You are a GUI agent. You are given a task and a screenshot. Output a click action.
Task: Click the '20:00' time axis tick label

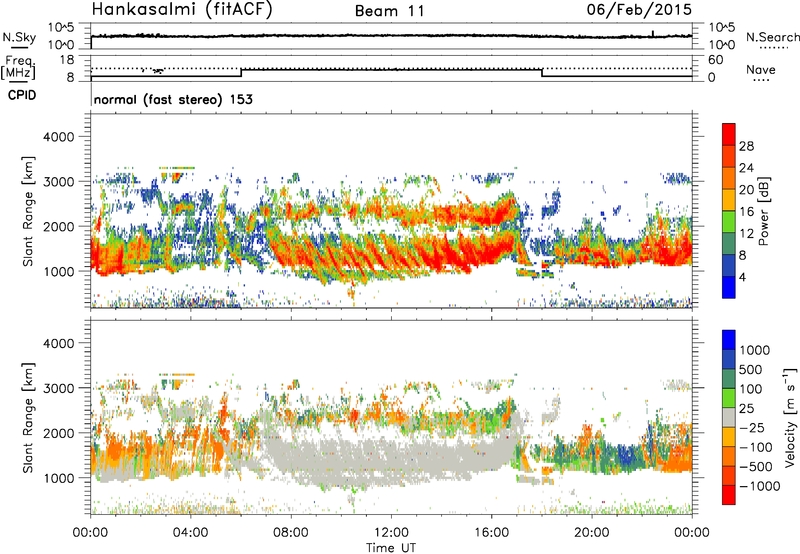[591, 533]
